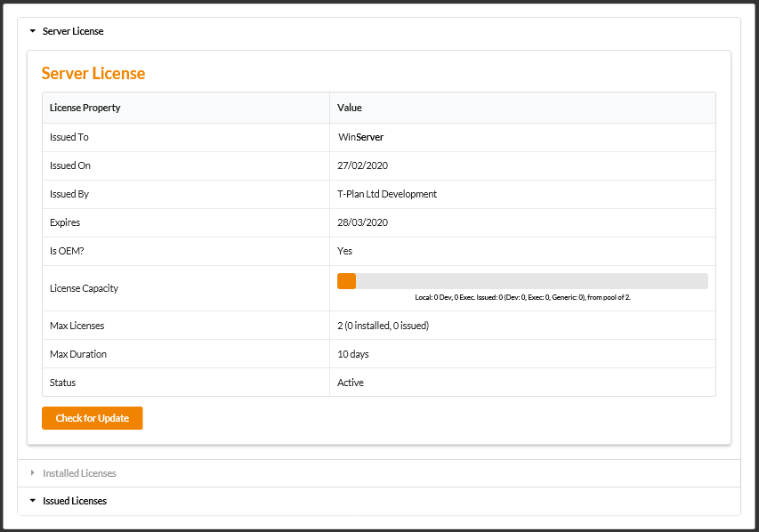Viewport: 759px width, 532px height.
Task: Click the Max Licenses value cell
Action: tap(522, 326)
